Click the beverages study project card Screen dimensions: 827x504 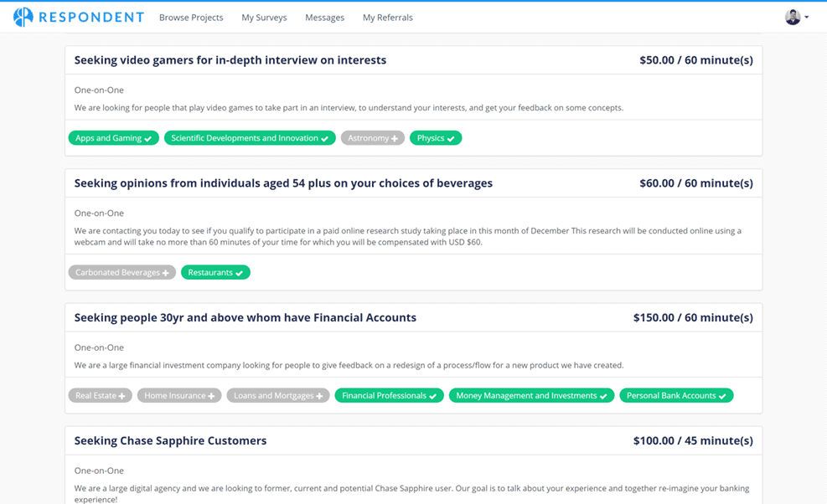[x=281, y=183]
